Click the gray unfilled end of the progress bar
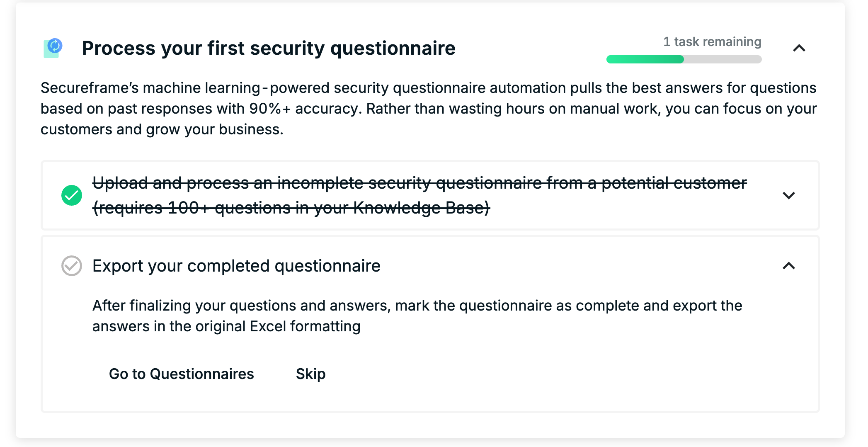This screenshot has height=447, width=868. 723,59
